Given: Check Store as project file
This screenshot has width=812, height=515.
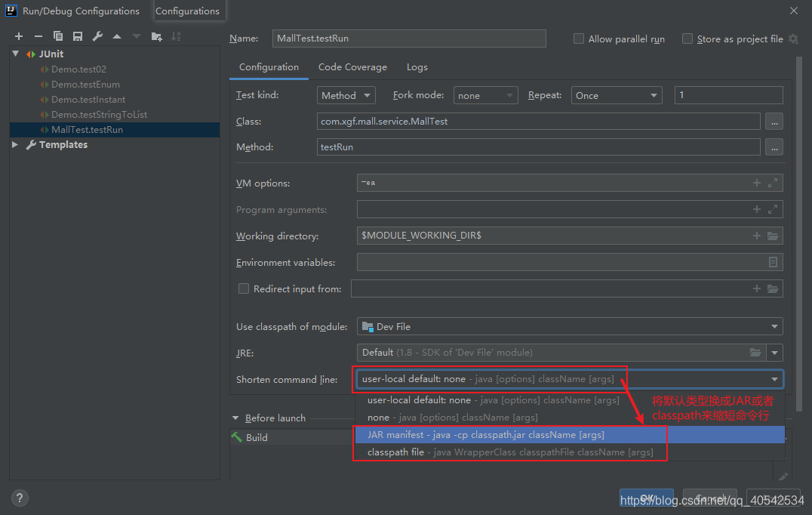Looking at the screenshot, I should point(687,39).
